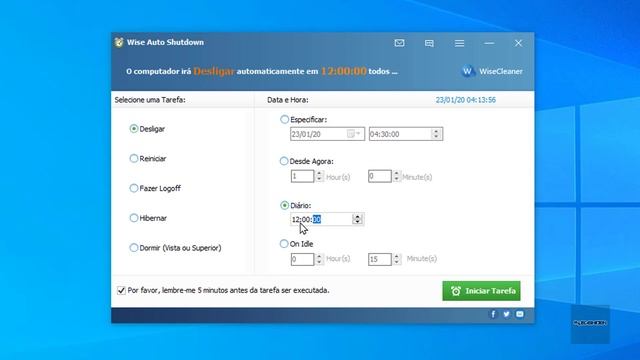Click the On Idle hours field
The height and width of the screenshot is (360, 640).
point(302,259)
